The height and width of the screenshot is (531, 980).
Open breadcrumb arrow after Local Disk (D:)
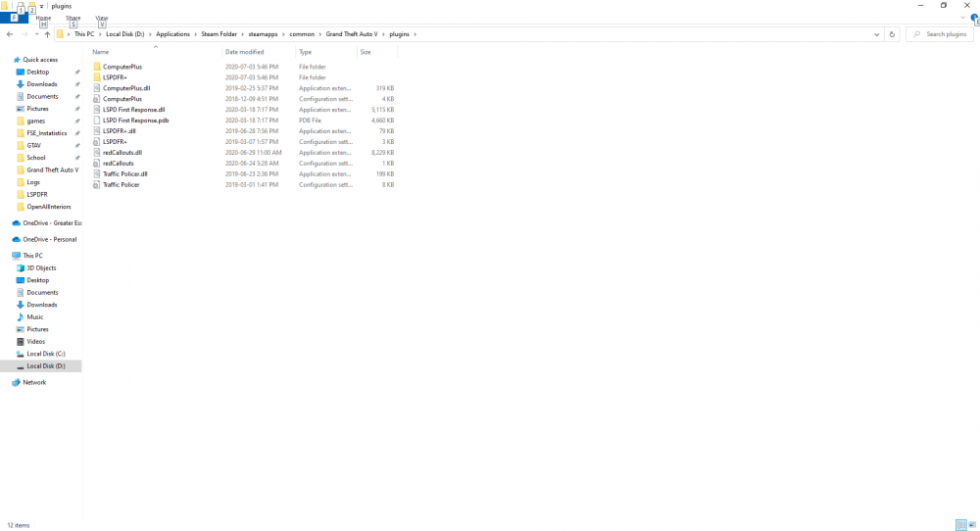pos(150,34)
